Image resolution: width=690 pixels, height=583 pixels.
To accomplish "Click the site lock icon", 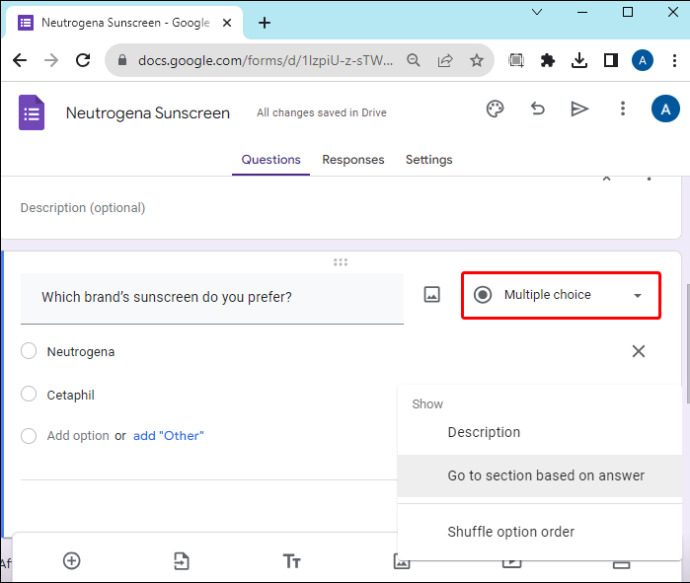I will coord(122,60).
